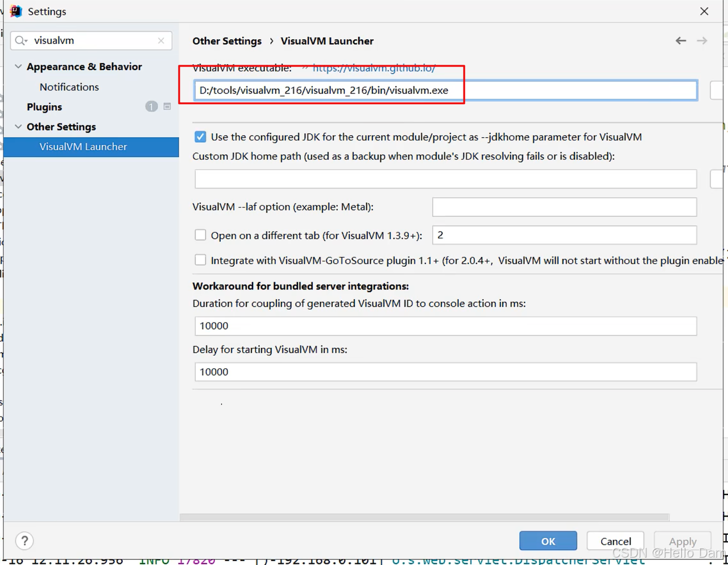Open the help question mark button
This screenshot has width=728, height=565.
24,541
